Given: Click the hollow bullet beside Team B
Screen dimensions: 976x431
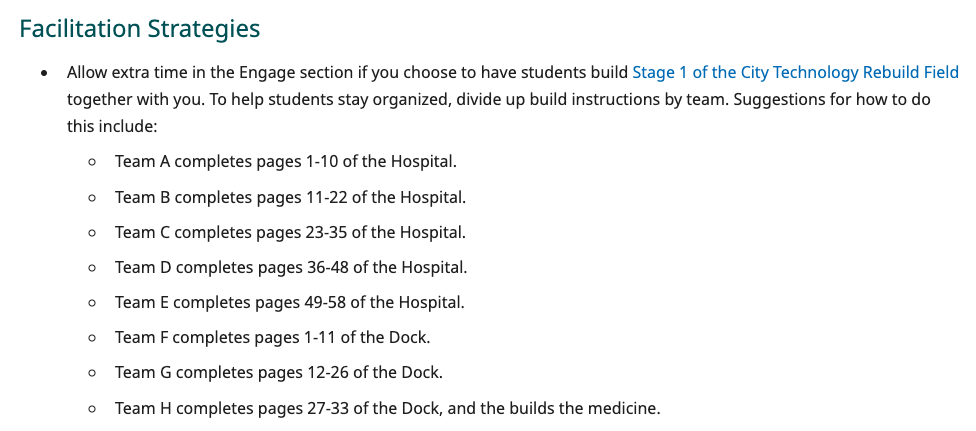Looking at the screenshot, I should point(92,197).
